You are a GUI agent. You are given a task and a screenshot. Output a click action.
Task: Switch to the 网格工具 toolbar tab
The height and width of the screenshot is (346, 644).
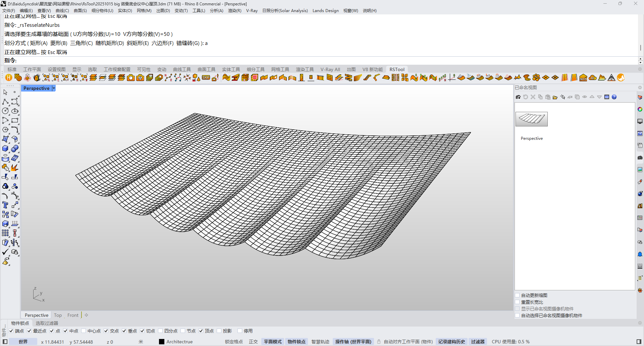(x=280, y=69)
